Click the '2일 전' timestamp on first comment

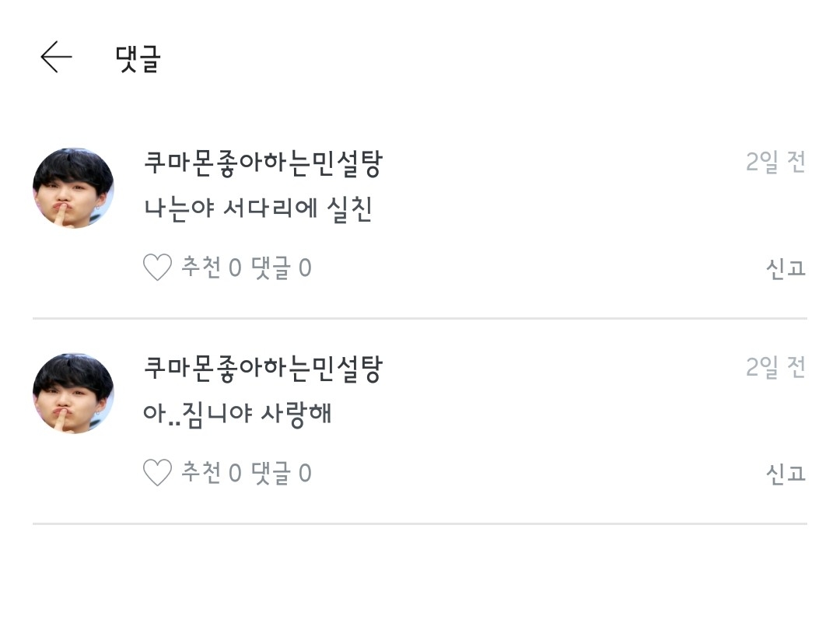click(x=775, y=163)
